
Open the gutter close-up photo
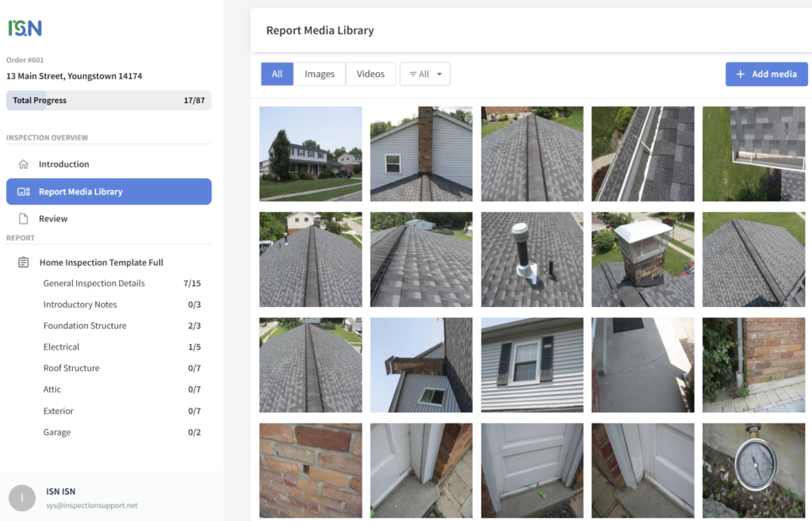(x=642, y=154)
